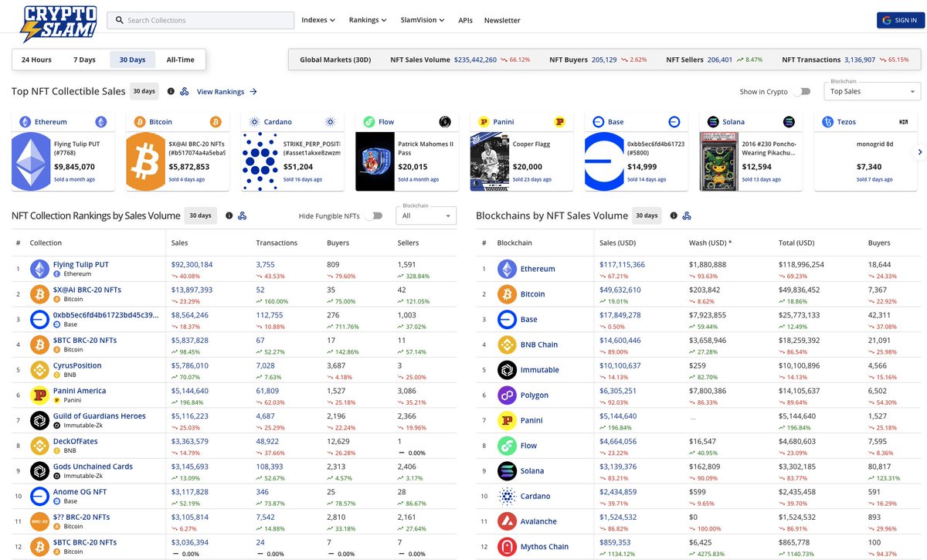Click $117,115,366 Ethereum sales value
927x560 pixels.
[x=622, y=264]
